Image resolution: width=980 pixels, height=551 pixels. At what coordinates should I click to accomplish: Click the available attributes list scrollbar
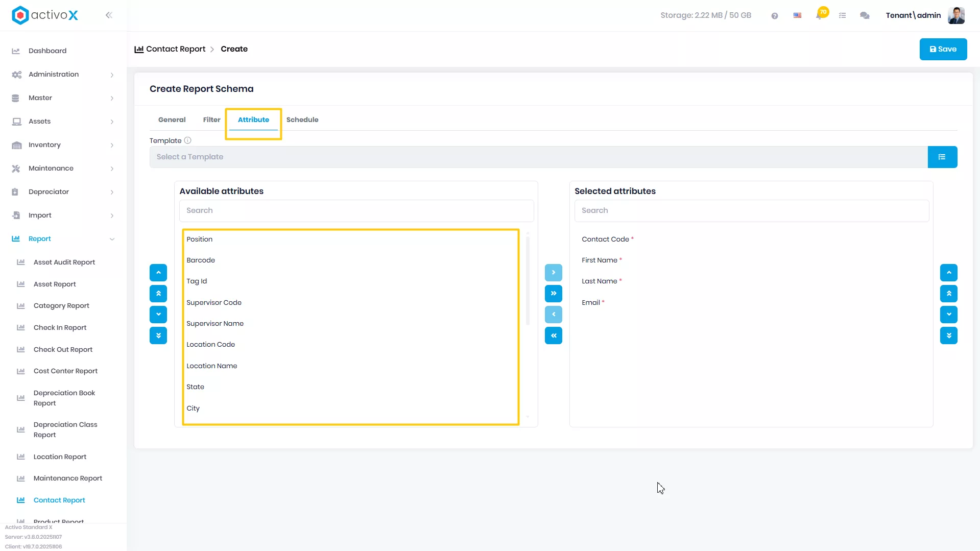pyautogui.click(x=528, y=280)
